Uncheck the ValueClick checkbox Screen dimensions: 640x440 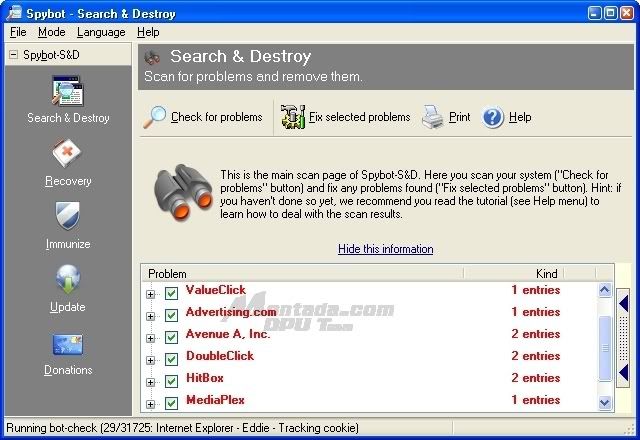pos(171,293)
